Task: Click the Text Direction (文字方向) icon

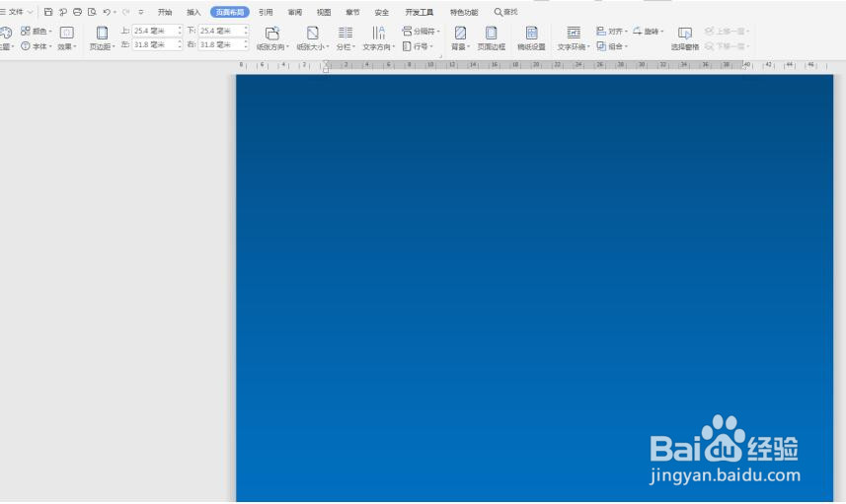Action: [379, 33]
